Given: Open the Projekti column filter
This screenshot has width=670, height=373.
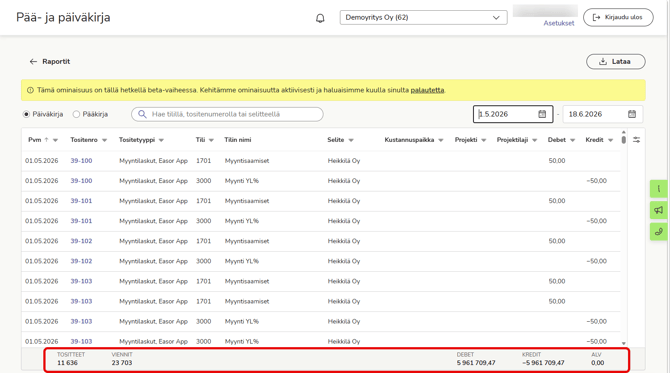Looking at the screenshot, I should pos(483,140).
